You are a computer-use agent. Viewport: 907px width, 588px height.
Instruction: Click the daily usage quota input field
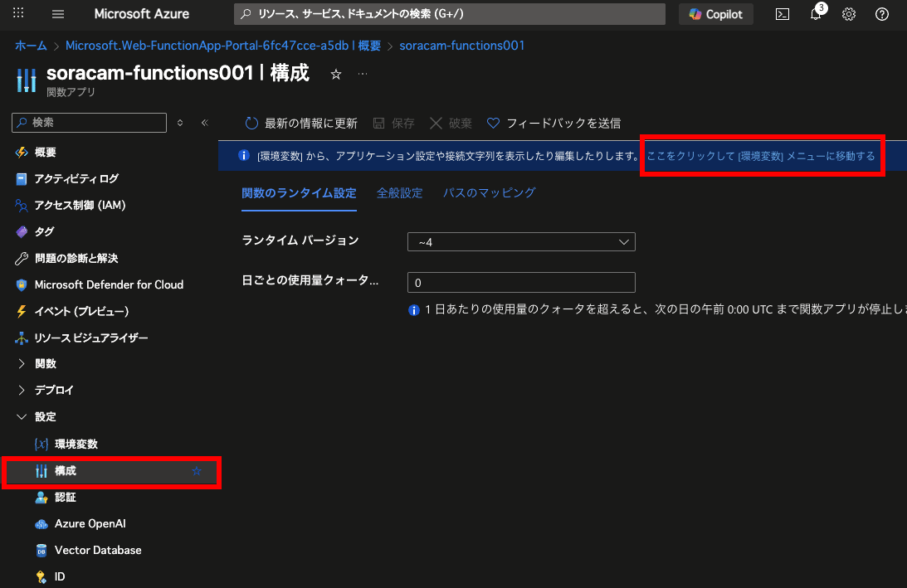[x=521, y=283]
